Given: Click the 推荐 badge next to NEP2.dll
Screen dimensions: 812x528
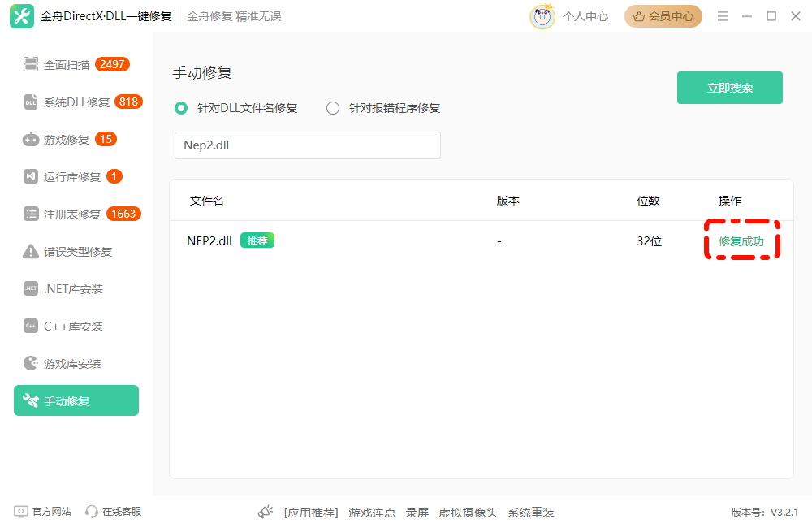Looking at the screenshot, I should pos(257,240).
